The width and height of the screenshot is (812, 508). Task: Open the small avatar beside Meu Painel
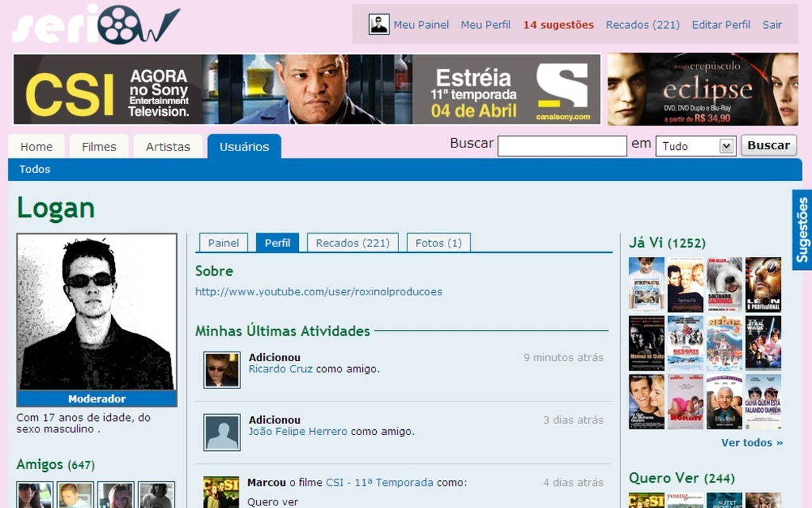pos(379,25)
